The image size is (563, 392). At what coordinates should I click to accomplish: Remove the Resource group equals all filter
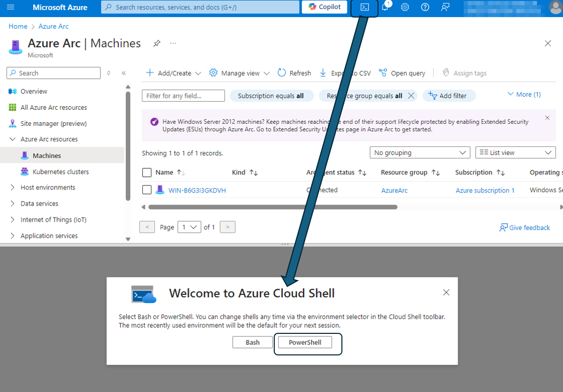pyautogui.click(x=411, y=95)
